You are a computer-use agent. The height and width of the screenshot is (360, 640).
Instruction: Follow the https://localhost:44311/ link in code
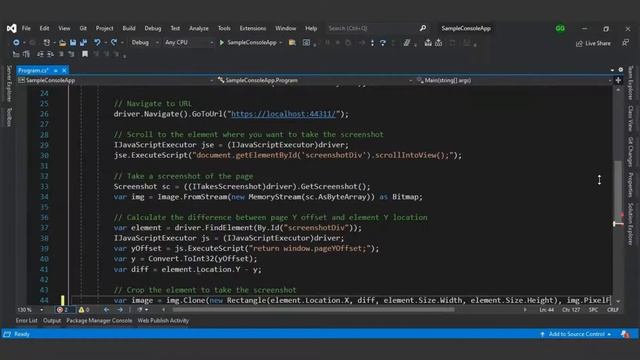[284, 114]
